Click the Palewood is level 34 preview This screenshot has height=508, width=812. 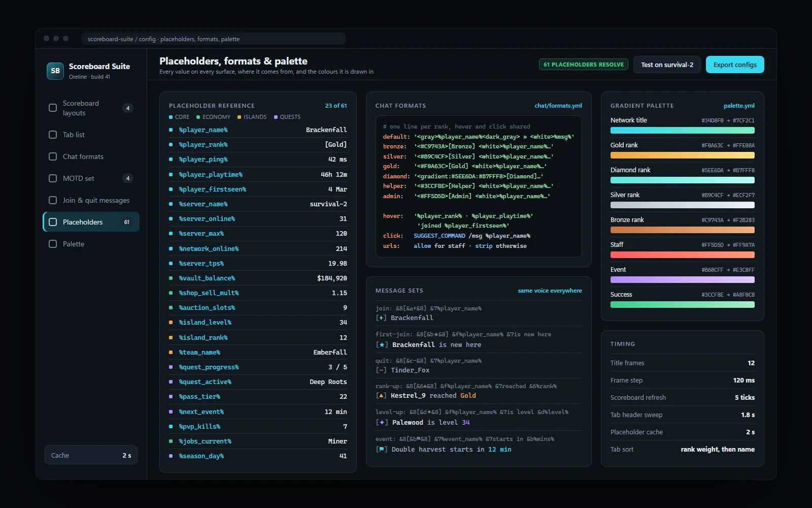423,423
